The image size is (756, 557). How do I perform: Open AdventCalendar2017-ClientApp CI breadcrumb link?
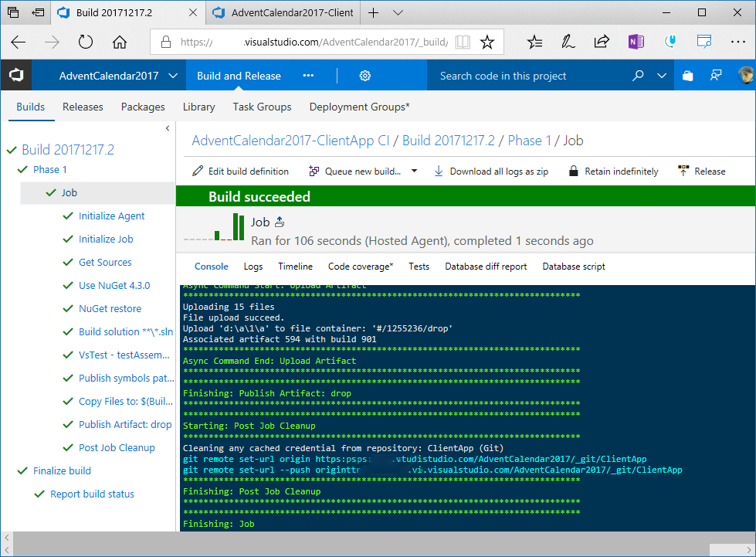(x=290, y=141)
